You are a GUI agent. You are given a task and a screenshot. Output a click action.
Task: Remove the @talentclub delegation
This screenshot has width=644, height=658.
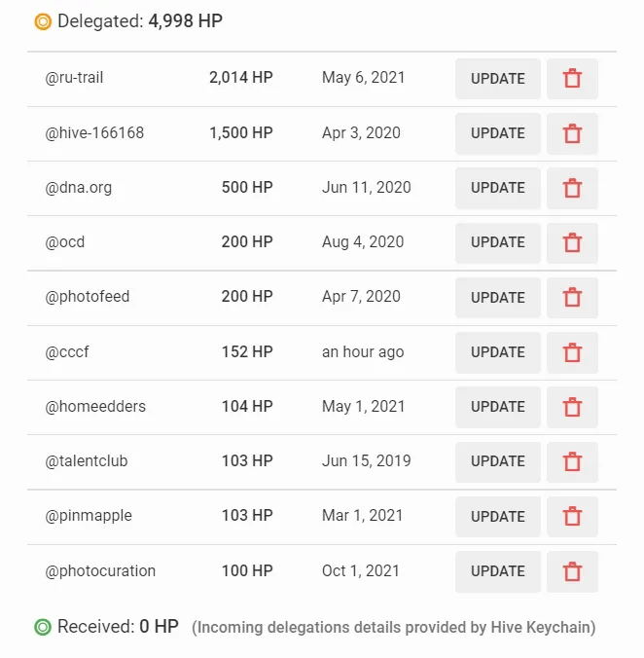[x=572, y=462]
